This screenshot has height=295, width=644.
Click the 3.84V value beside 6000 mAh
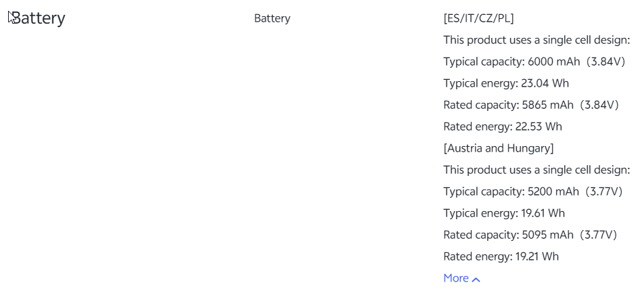[606, 62]
